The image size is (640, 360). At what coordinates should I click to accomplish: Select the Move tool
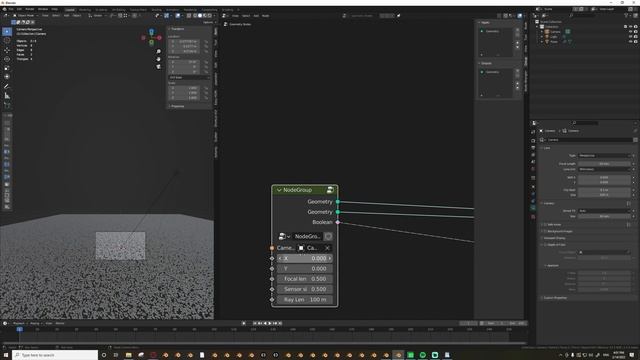pyautogui.click(x=7, y=50)
